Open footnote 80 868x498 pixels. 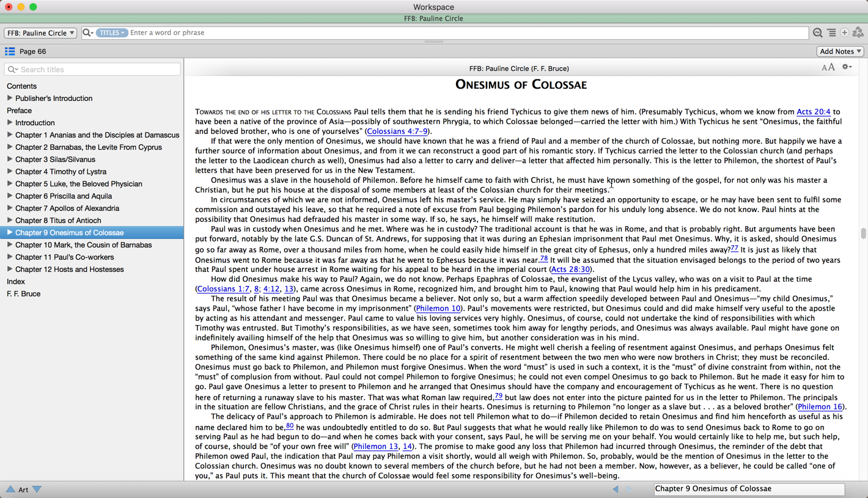point(290,425)
